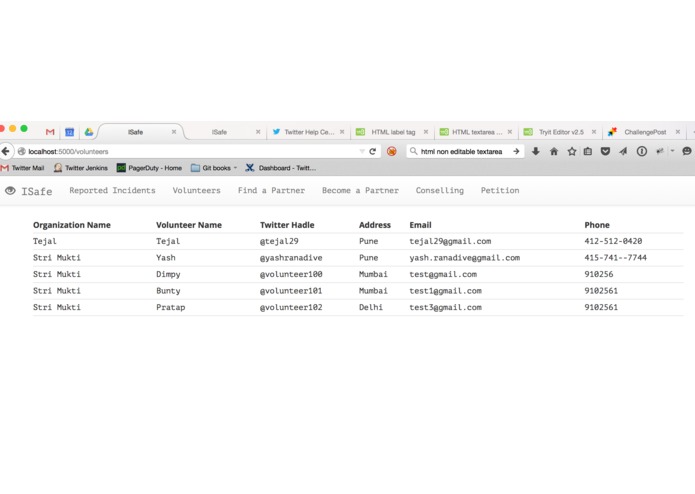Focus the localhost:5000/volunteers address bar
The image size is (695, 494).
tap(191, 152)
